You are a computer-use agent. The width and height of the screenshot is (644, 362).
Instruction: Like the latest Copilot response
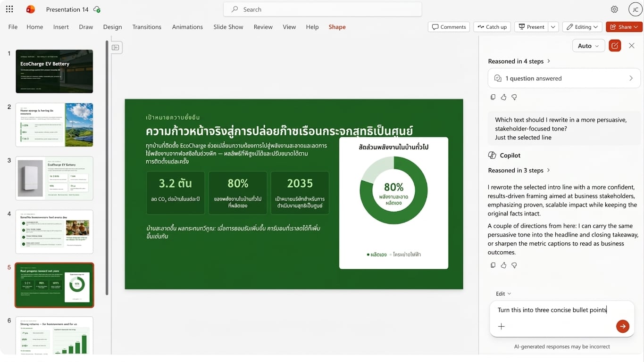point(503,265)
